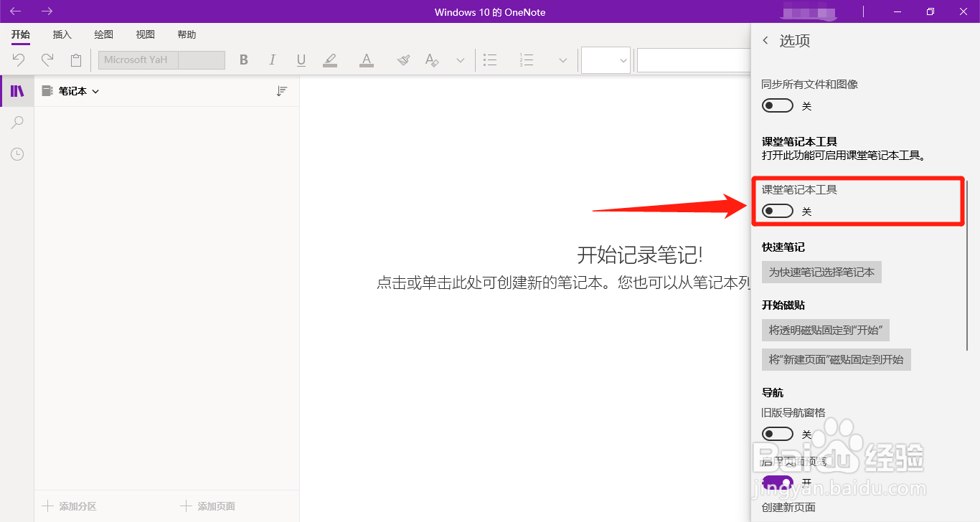This screenshot has width=980, height=522.
Task: Toggle italic formatting
Action: (x=273, y=60)
